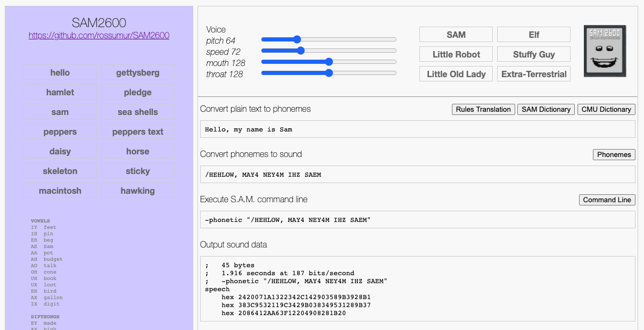Click the SAM Dictionary button
The image size is (644, 330).
coord(546,109)
